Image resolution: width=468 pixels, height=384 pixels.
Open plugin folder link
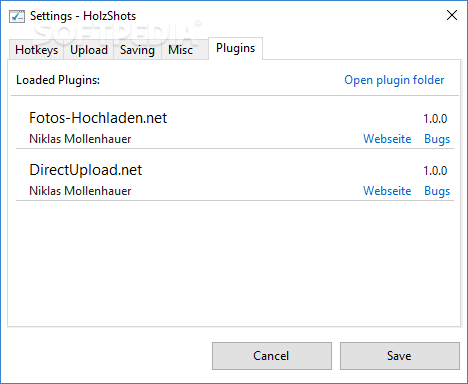pos(394,80)
